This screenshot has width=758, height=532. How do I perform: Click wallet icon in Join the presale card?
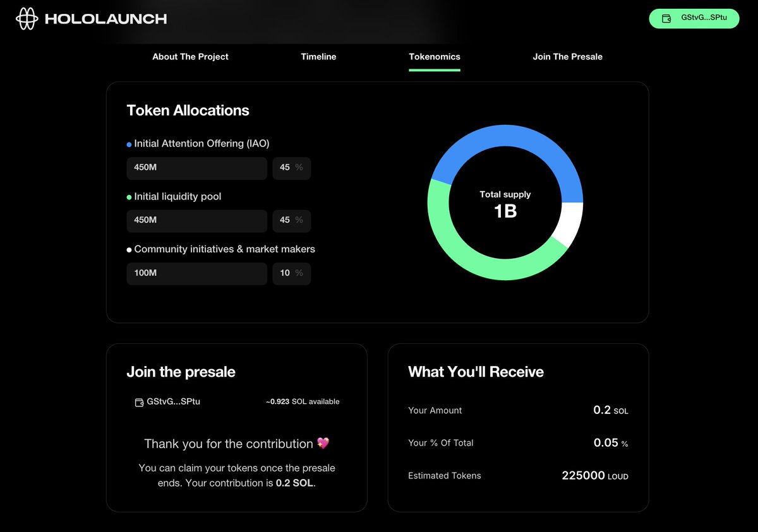coord(140,402)
